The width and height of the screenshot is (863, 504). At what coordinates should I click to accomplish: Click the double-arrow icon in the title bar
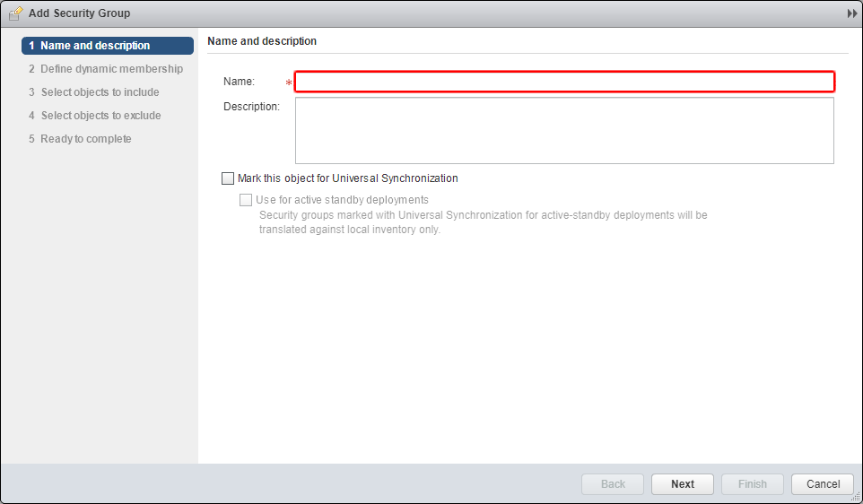(851, 13)
